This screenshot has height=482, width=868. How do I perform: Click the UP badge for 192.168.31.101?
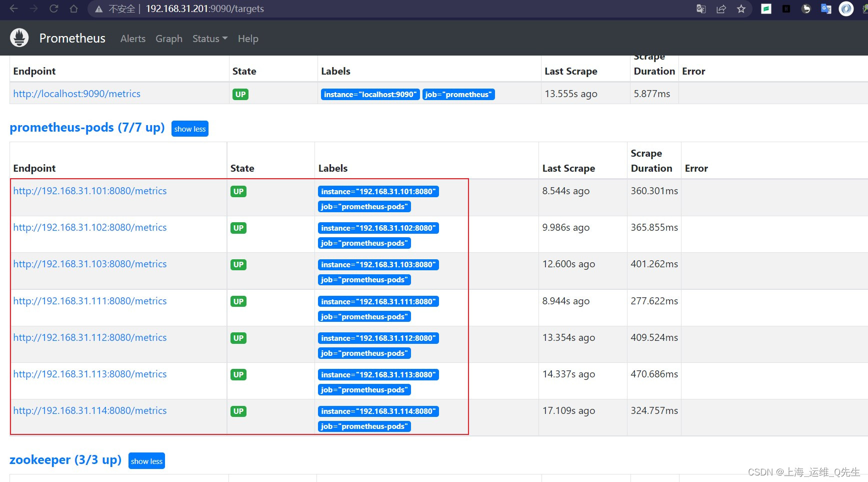pos(238,191)
